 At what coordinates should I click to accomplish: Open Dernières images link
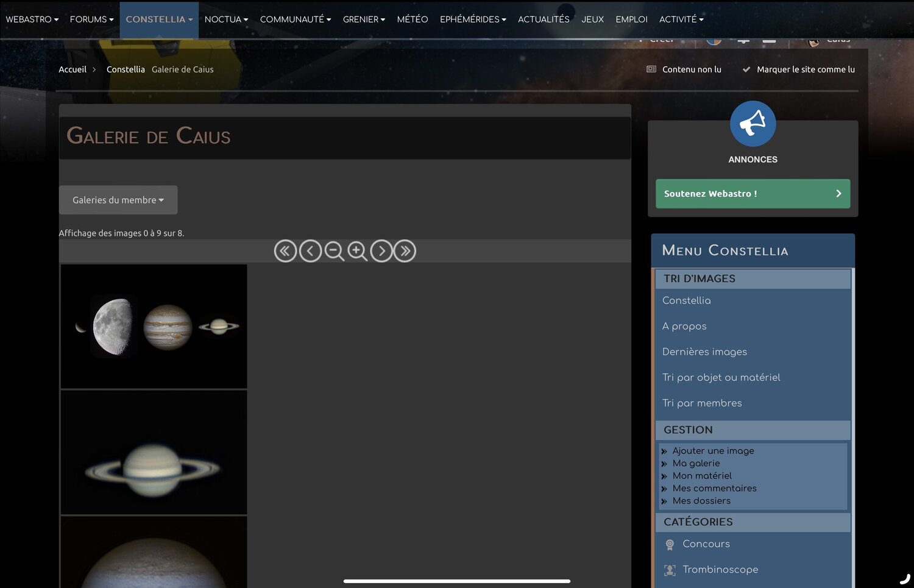704,352
